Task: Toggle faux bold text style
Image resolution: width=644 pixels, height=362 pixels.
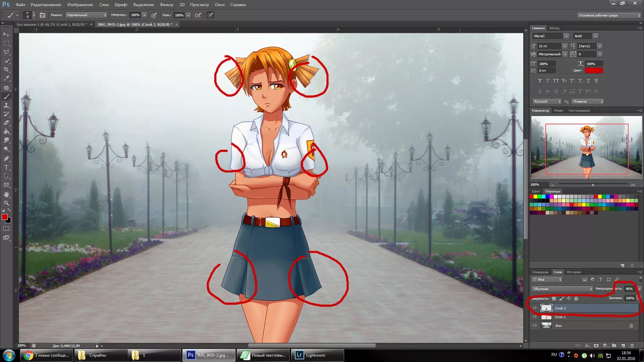Action: coord(540,80)
